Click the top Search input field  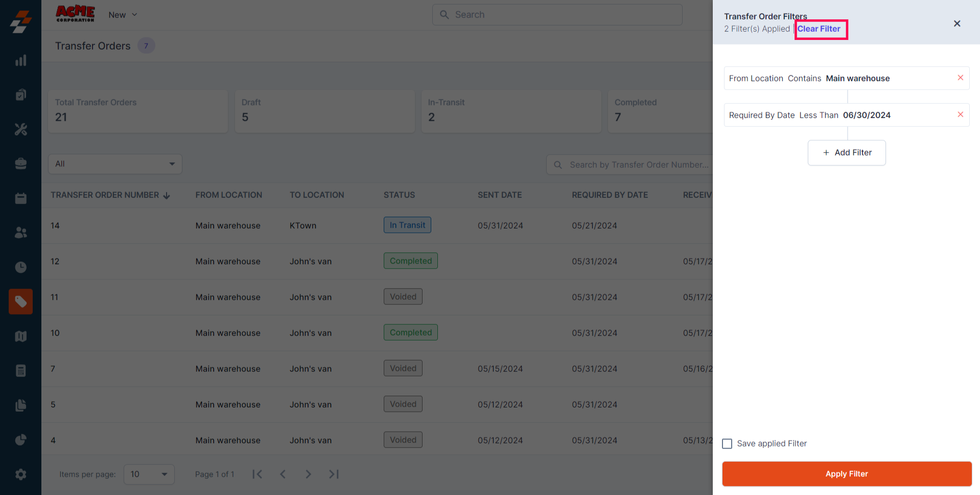[x=557, y=15]
